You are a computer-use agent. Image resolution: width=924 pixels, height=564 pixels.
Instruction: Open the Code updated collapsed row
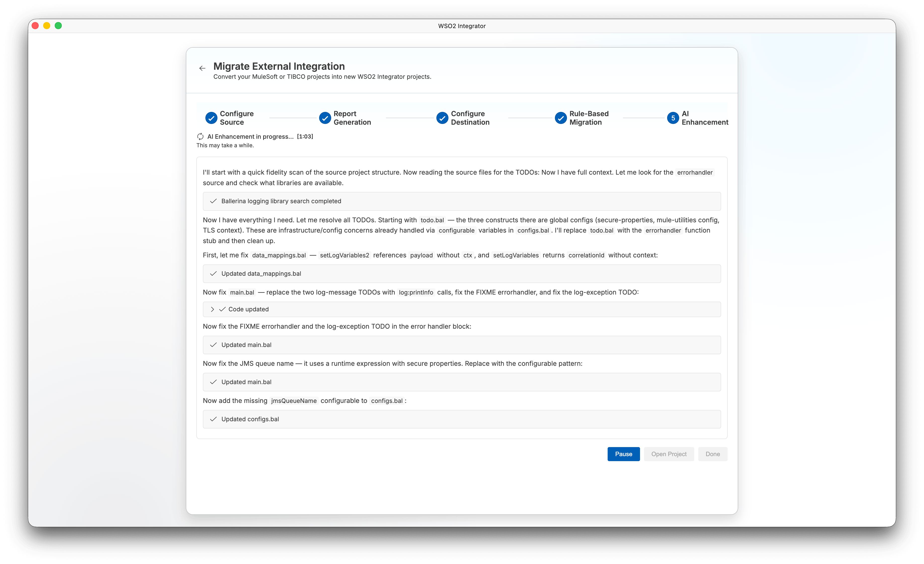click(x=462, y=309)
